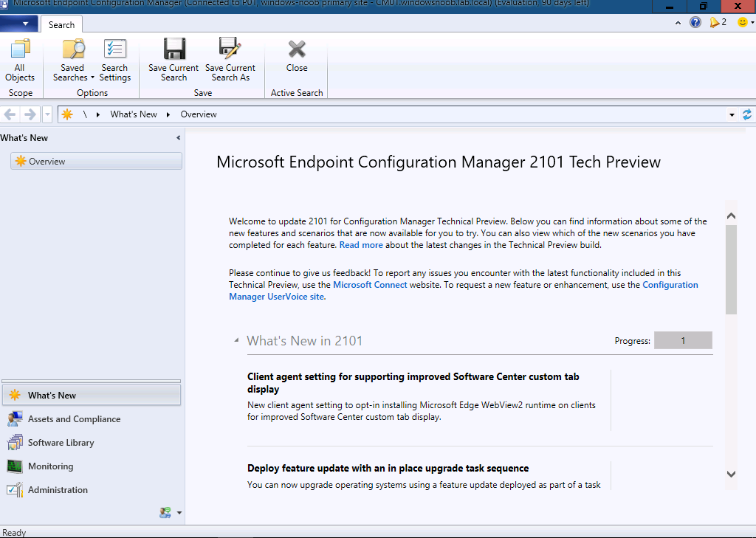Click the sun icon in the address bar

click(67, 114)
